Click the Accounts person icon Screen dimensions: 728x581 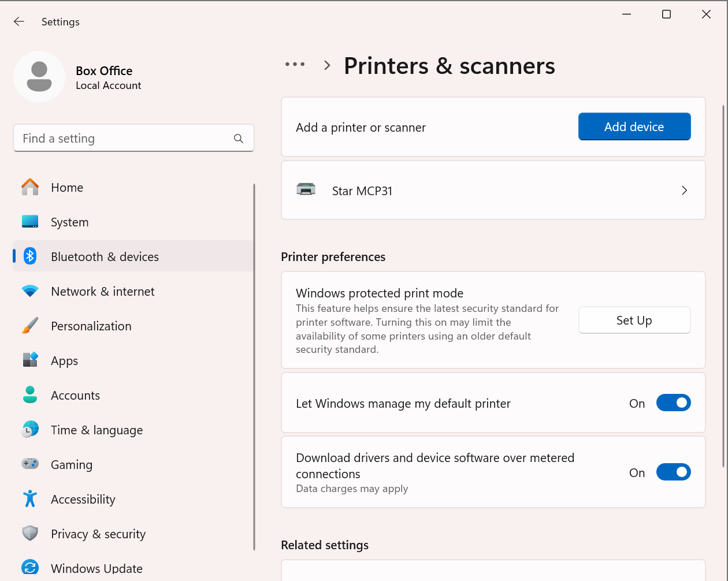click(x=30, y=395)
